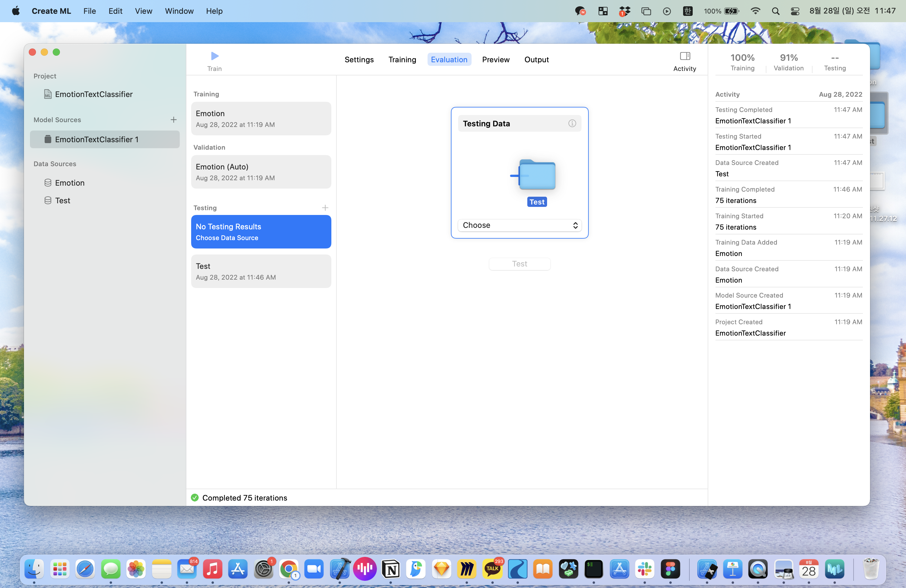Open Messages from the Dock

pos(111,569)
